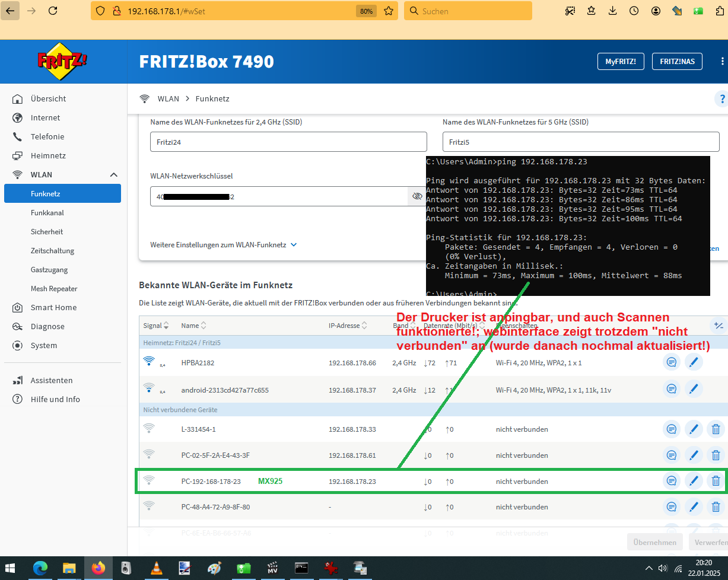
Task: Toggle the expanded columns view icon
Action: point(719,325)
